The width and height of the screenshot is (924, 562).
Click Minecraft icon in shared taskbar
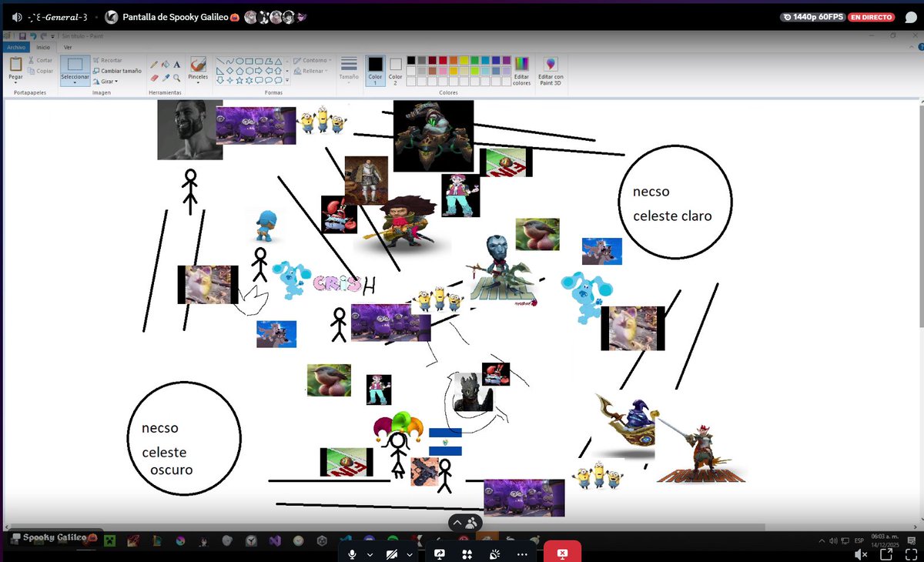pyautogui.click(x=109, y=540)
